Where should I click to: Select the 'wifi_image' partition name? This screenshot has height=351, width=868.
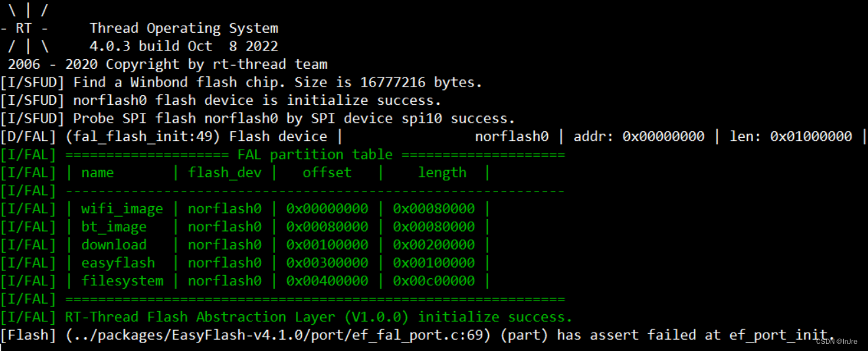tap(122, 209)
